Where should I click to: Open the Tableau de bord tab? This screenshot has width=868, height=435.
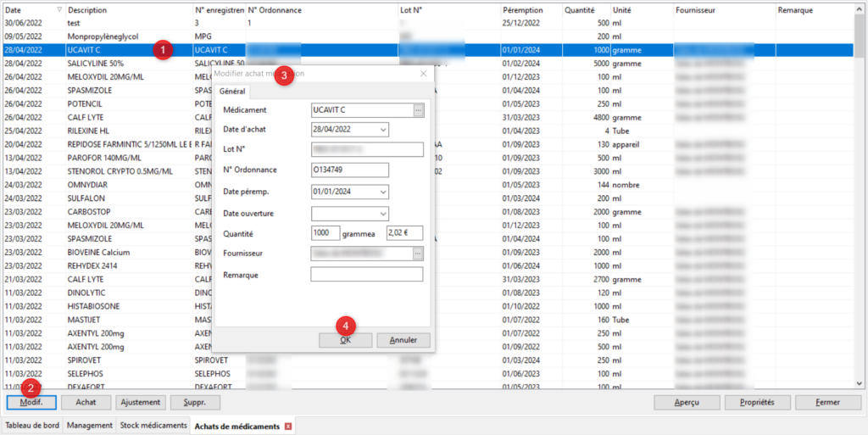tap(32, 426)
